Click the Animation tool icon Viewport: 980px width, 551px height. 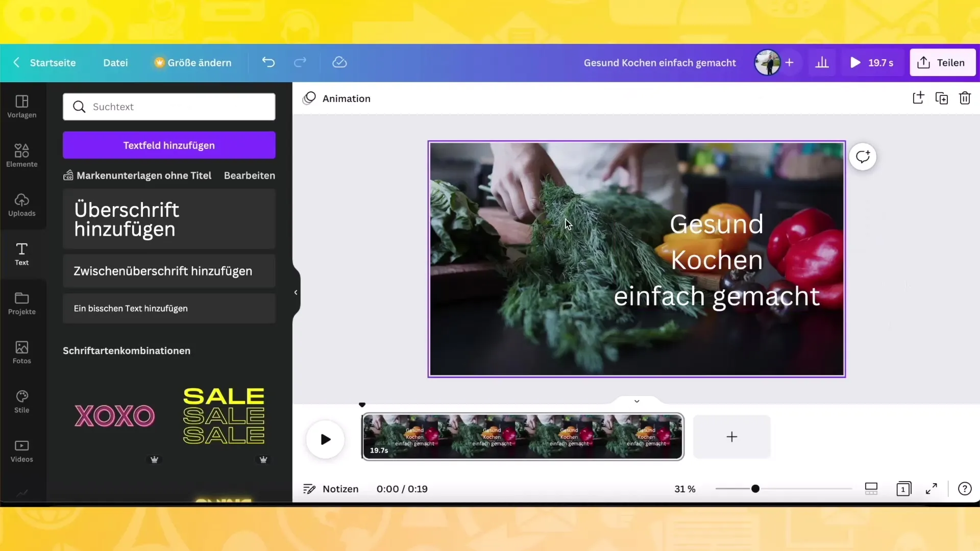(x=310, y=98)
